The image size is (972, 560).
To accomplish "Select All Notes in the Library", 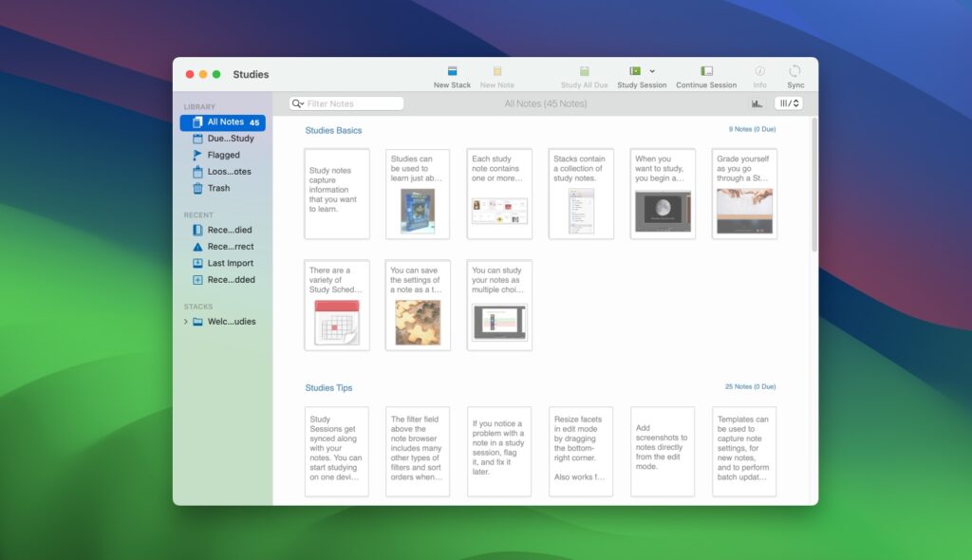I will [223, 121].
